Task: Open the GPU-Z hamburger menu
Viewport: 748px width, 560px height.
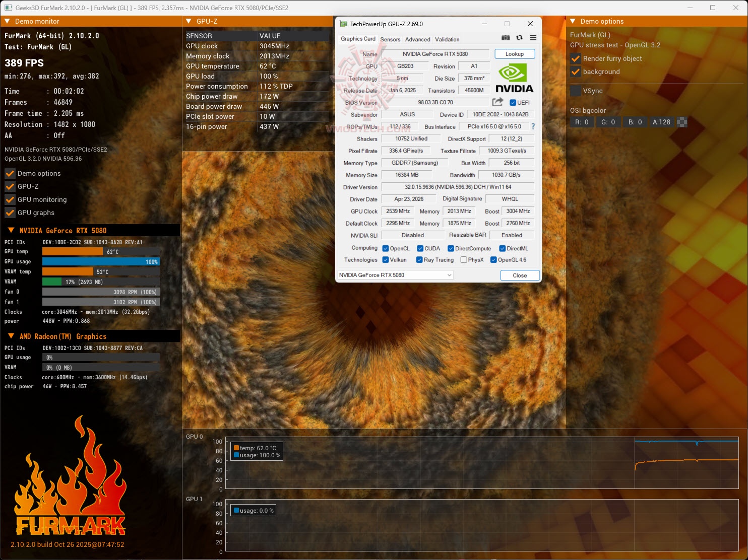Action: (x=533, y=38)
